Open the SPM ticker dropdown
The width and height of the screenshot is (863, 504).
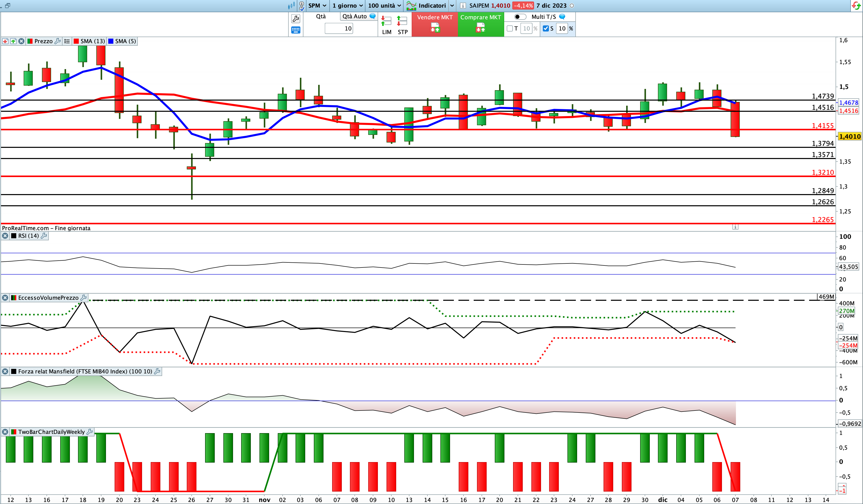click(x=317, y=6)
